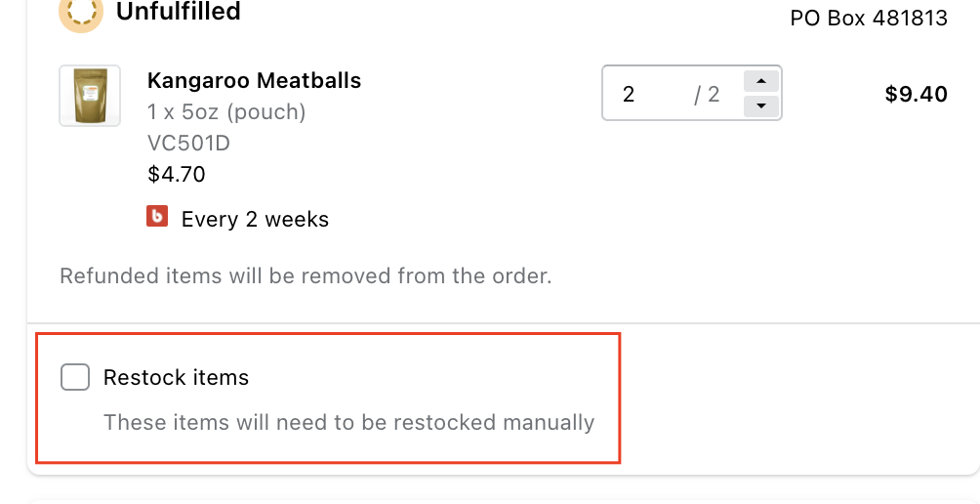This screenshot has height=504, width=980.
Task: Click the 1 x 5oz (pouch) variant text
Action: tap(226, 111)
